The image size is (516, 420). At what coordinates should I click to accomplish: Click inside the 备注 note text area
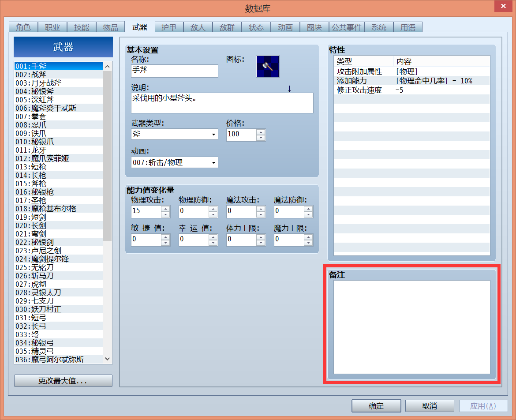411,327
